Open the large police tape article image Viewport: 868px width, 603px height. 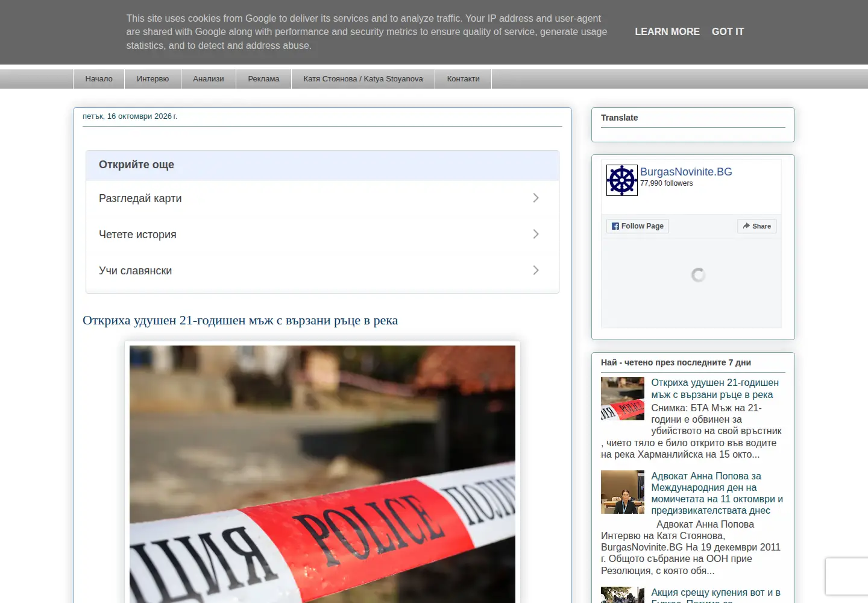(x=322, y=474)
